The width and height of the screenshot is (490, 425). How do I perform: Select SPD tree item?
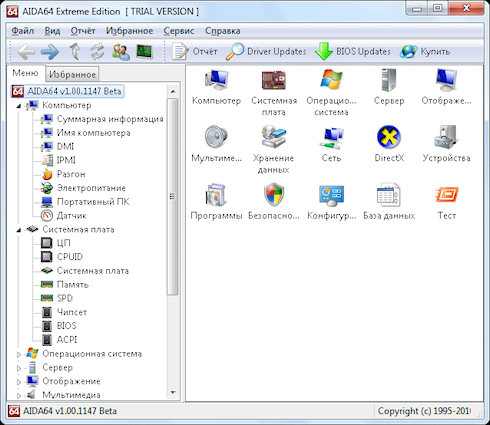57,298
